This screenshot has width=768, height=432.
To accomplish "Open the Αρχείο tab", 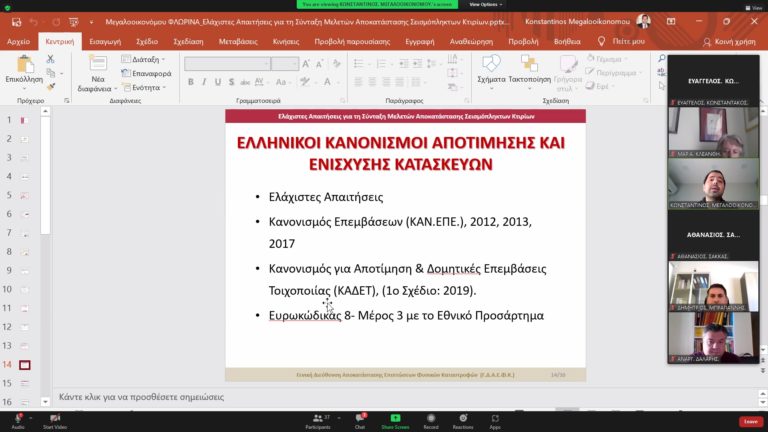I will pyautogui.click(x=18, y=42).
